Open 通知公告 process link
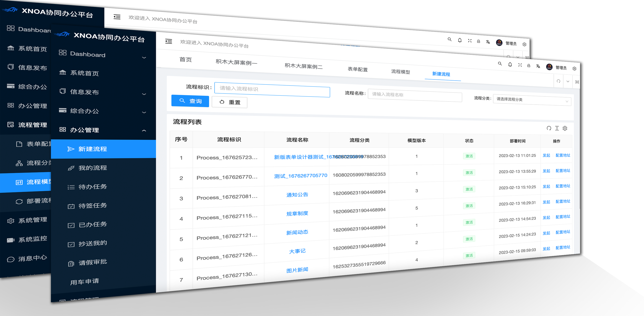Viewport: 644px width, 316px height. pos(297,195)
